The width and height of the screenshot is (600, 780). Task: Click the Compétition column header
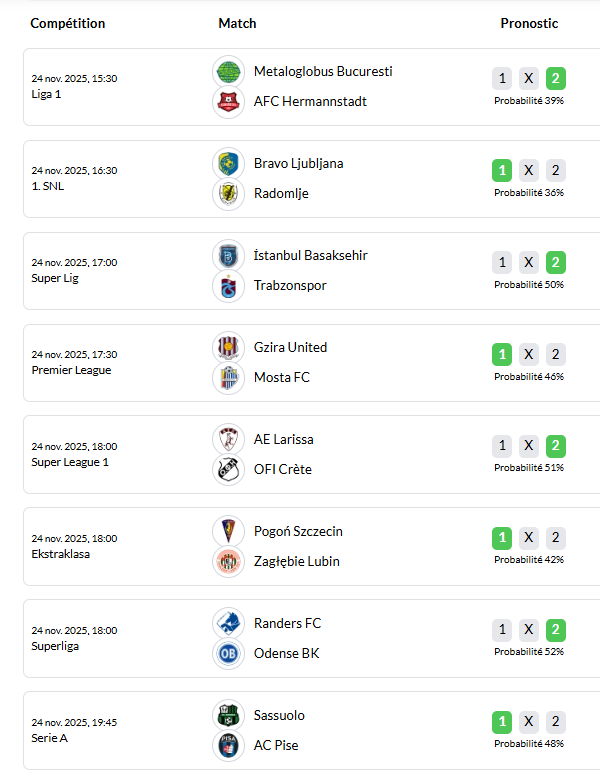tap(68, 23)
